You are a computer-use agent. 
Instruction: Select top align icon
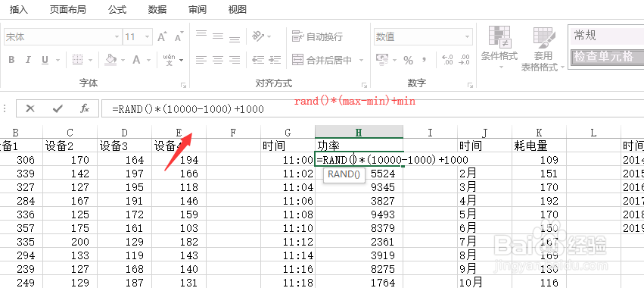[201, 35]
